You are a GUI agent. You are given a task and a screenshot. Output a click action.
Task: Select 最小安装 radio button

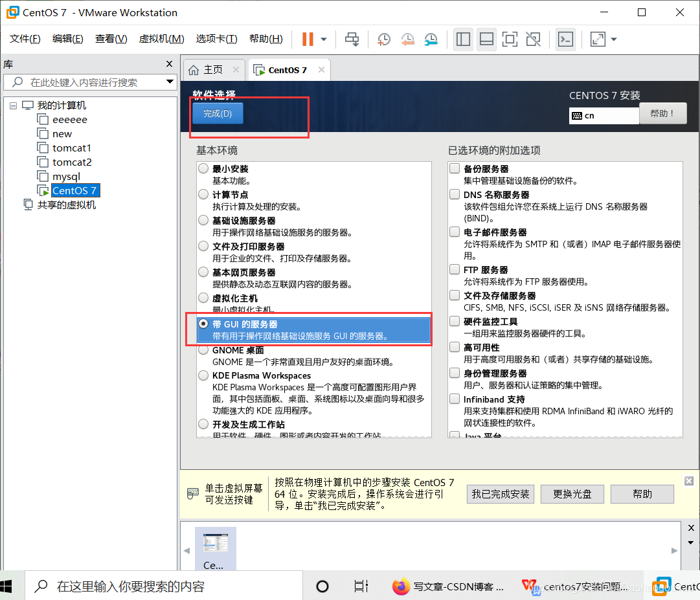click(203, 169)
